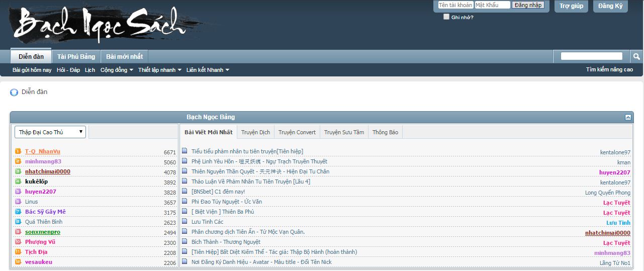644x271 pixels.
Task: Expand the Thiết lập nhanh menu
Action: (160, 70)
